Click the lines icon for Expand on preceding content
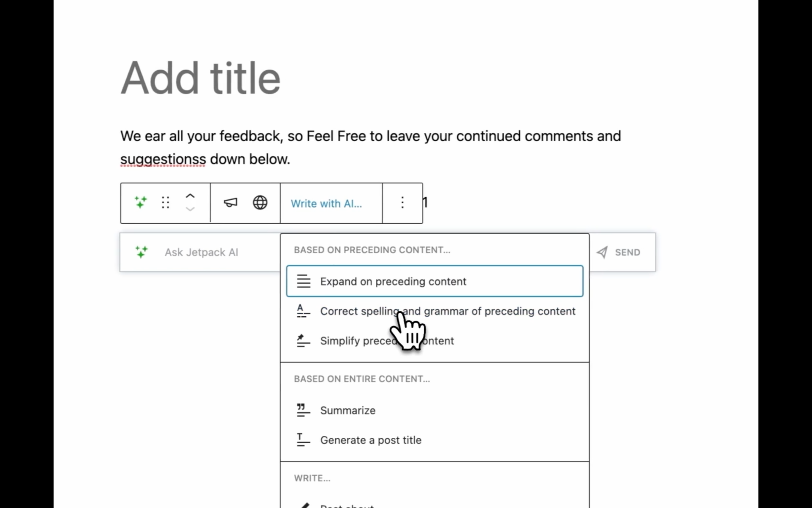This screenshot has height=508, width=812. pyautogui.click(x=303, y=281)
